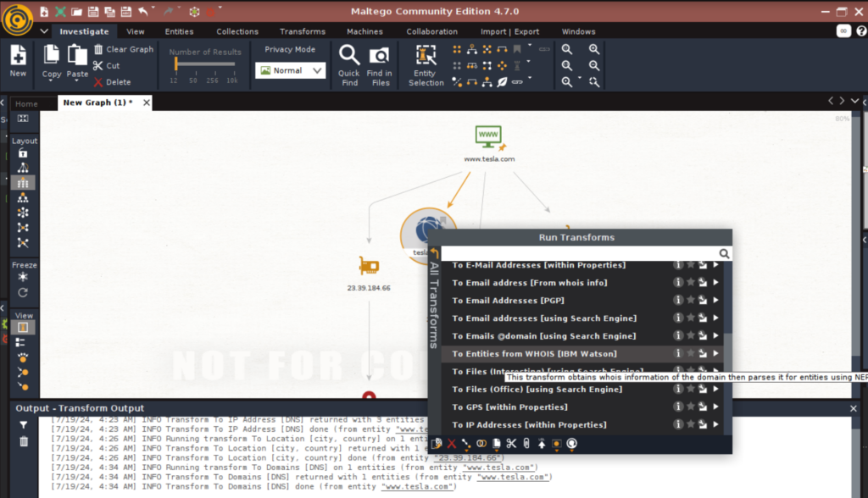868x498 pixels.
Task: Click the Cut button in ribbon
Action: pyautogui.click(x=106, y=65)
